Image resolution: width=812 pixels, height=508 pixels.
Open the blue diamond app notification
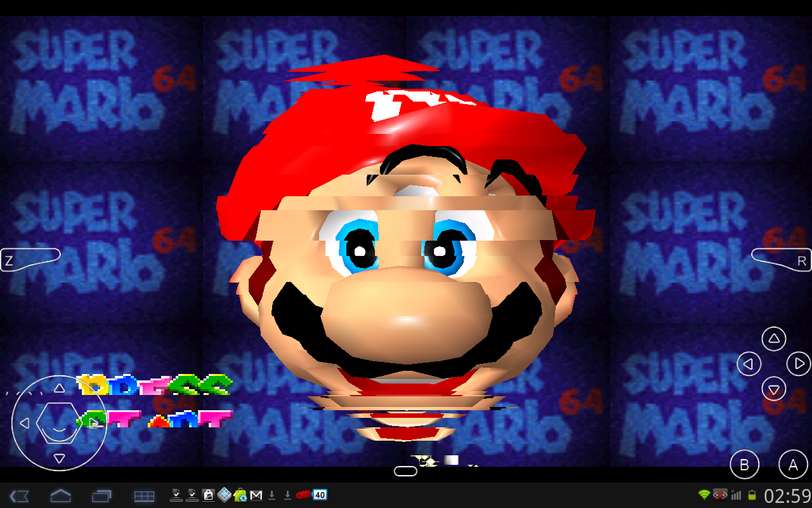[225, 495]
